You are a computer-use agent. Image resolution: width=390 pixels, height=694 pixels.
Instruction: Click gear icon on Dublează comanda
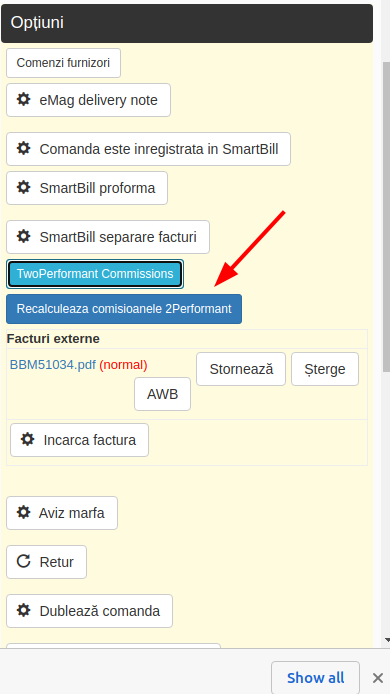(x=23, y=610)
